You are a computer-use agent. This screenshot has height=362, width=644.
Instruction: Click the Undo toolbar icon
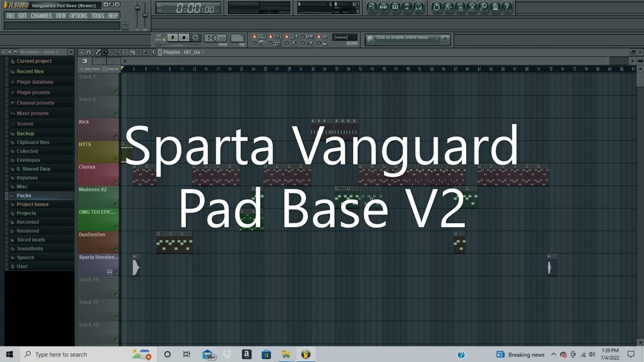(x=437, y=7)
